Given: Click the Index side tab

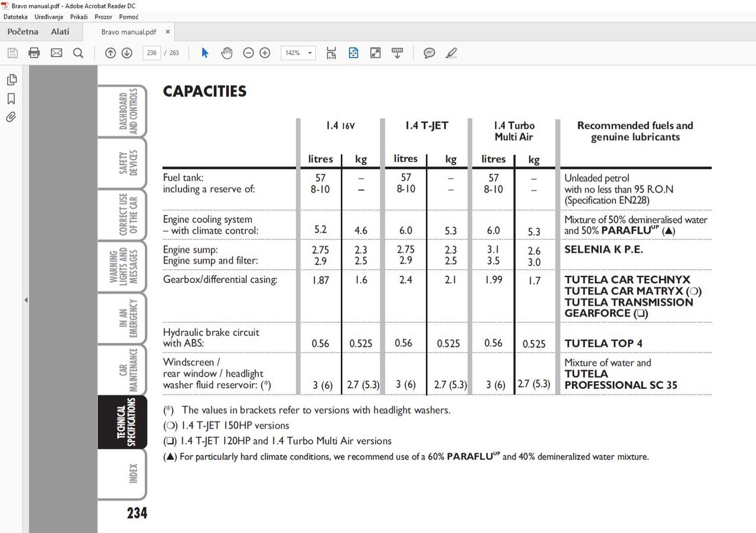Looking at the screenshot, I should [122, 474].
